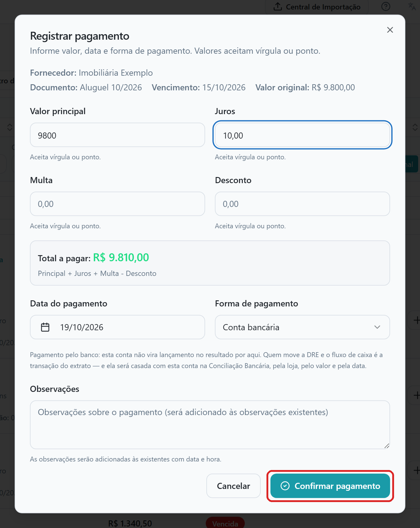Click into the Juros input field

pyautogui.click(x=302, y=135)
